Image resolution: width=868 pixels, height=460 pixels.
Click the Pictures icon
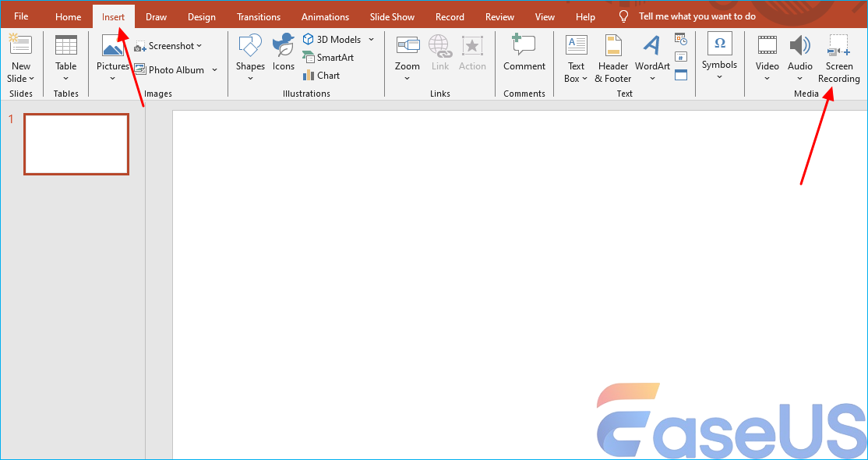[x=113, y=45]
